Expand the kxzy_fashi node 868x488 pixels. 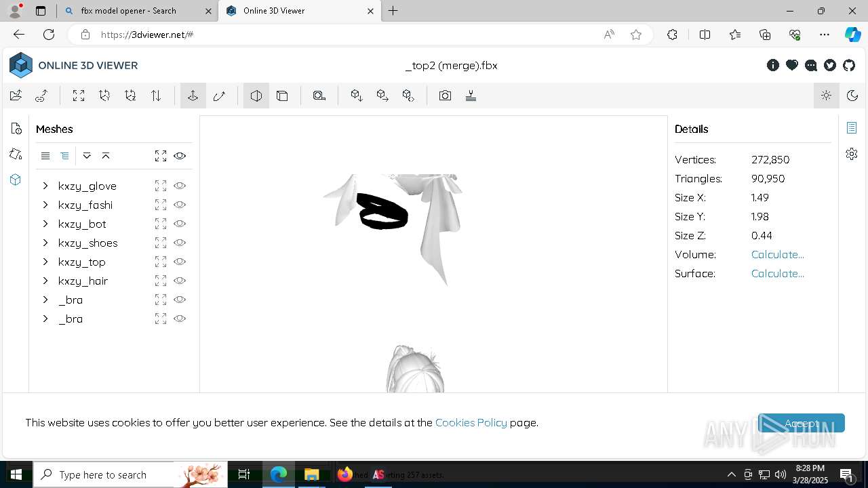[45, 205]
